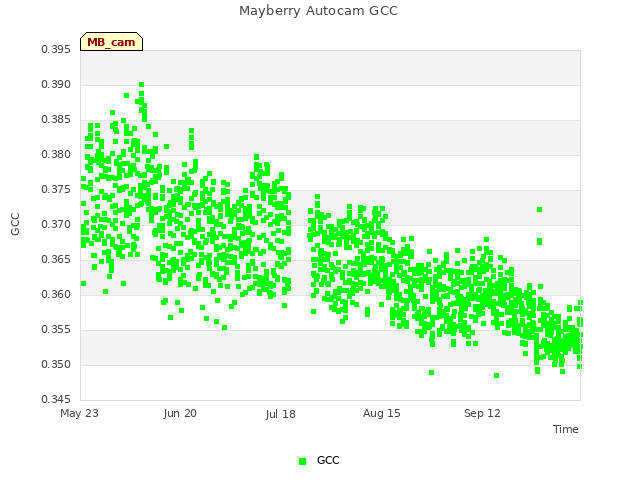The width and height of the screenshot is (640, 480).
Task: Click the GCC legend label
Action: 328,460
